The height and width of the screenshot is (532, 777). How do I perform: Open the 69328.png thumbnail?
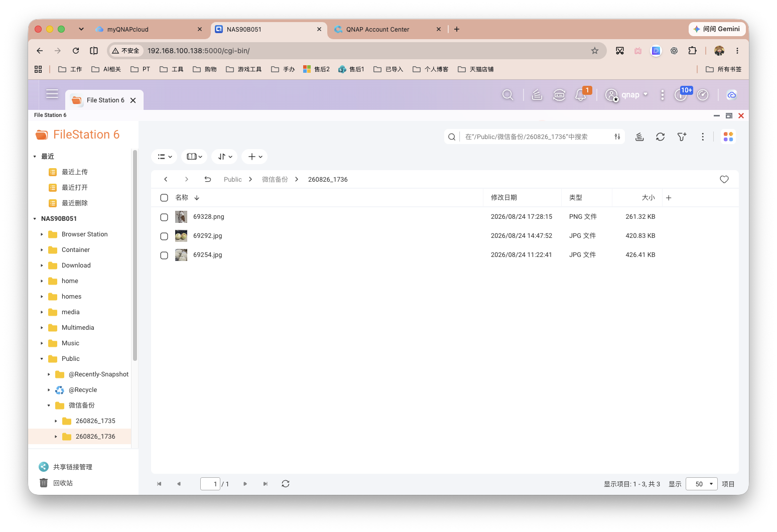point(181,217)
